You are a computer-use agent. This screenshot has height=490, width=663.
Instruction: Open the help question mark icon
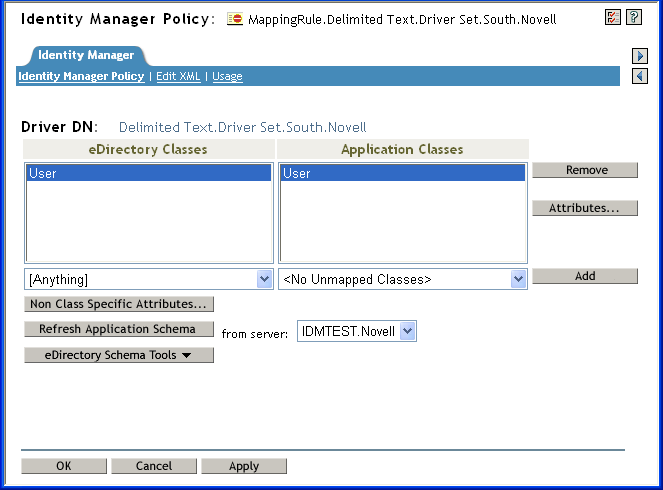[633, 17]
